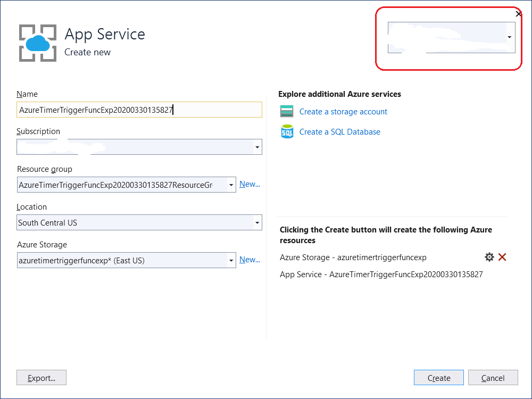Expand the Resource group dropdown arrow

231,185
